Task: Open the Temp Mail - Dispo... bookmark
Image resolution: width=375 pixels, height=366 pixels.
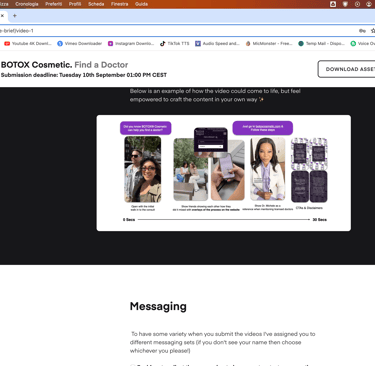Action: 322,44
